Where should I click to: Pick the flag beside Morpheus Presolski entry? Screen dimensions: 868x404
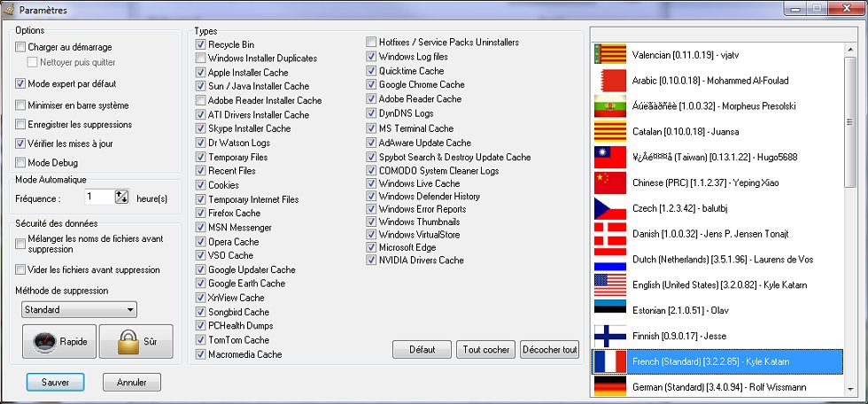pyautogui.click(x=610, y=105)
